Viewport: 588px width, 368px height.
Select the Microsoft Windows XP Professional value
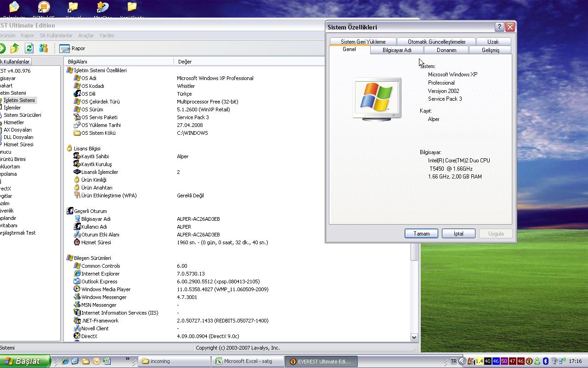[x=215, y=78]
